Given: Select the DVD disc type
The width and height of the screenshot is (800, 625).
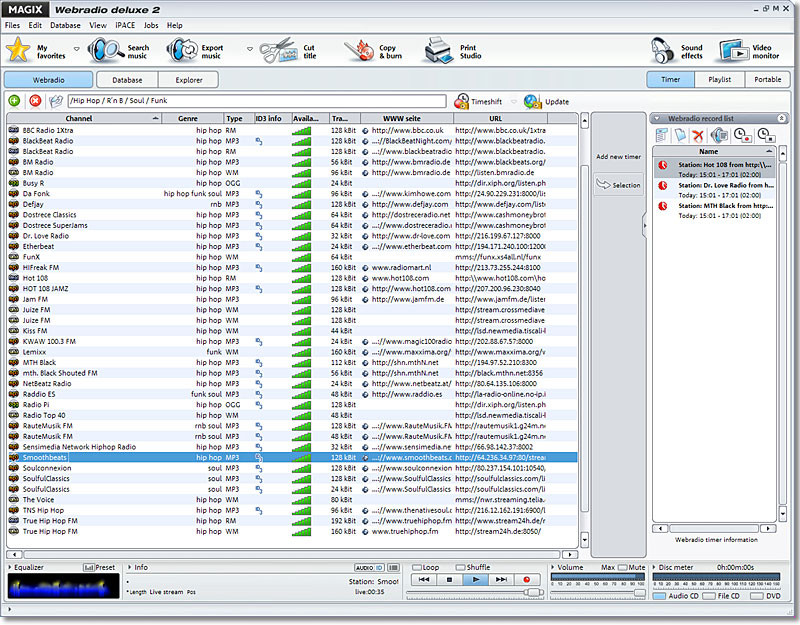Looking at the screenshot, I should 757,596.
